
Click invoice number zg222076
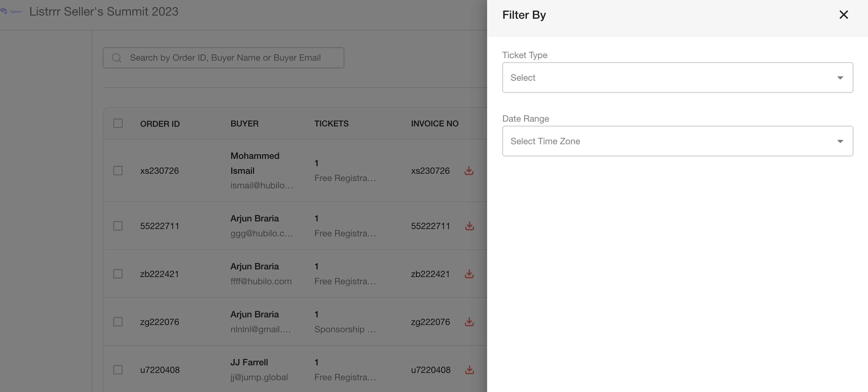[x=431, y=322]
